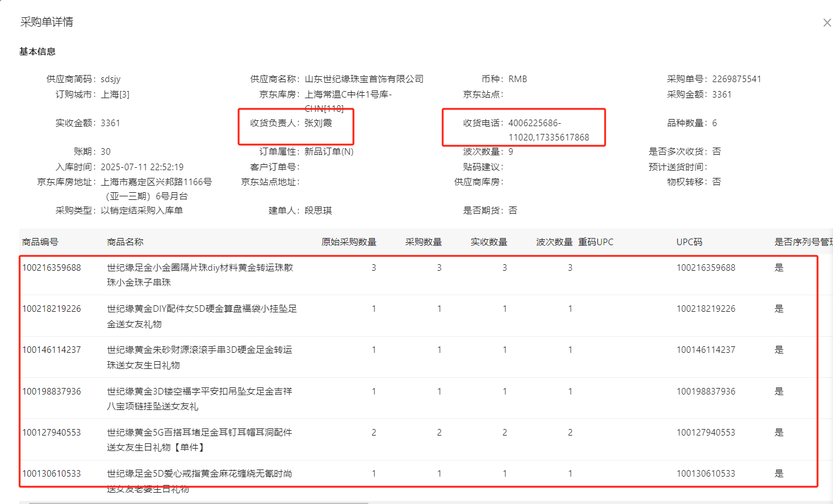
Task: Select the 原始采购数量 column header
Action: tap(349, 242)
